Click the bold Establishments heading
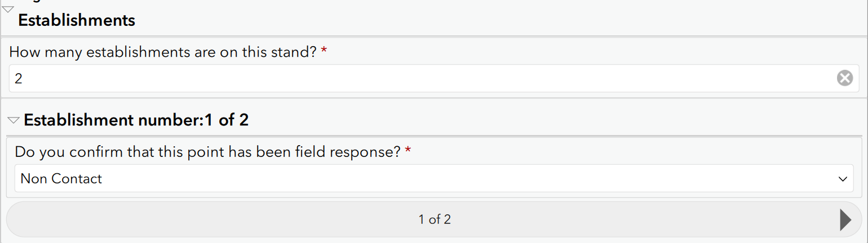 click(77, 21)
